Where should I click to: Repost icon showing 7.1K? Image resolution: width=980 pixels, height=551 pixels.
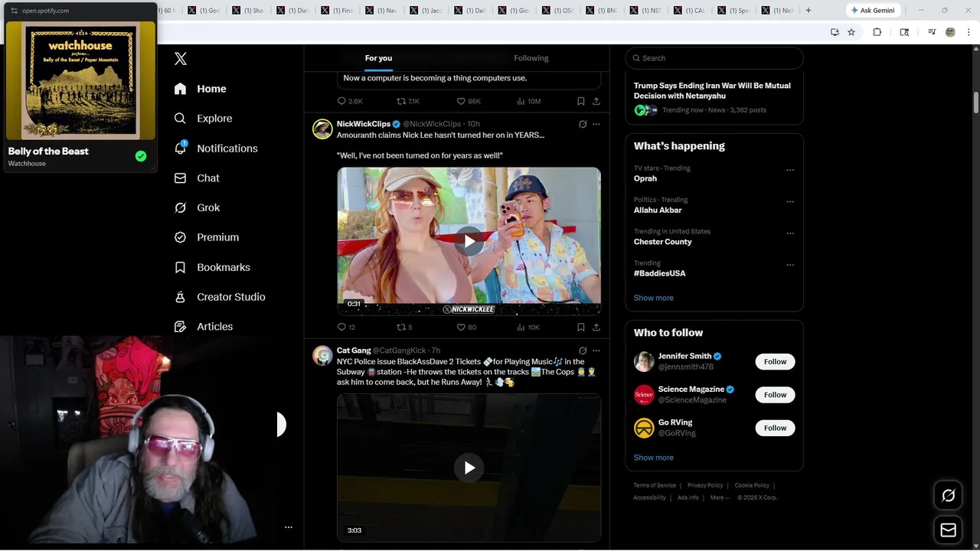click(401, 101)
